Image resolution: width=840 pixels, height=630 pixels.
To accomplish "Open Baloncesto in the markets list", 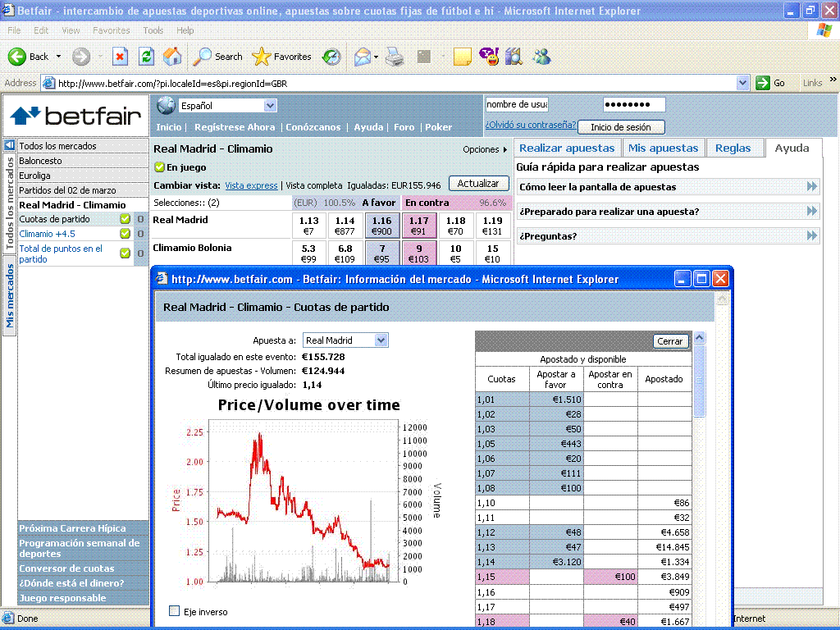I will coord(40,160).
